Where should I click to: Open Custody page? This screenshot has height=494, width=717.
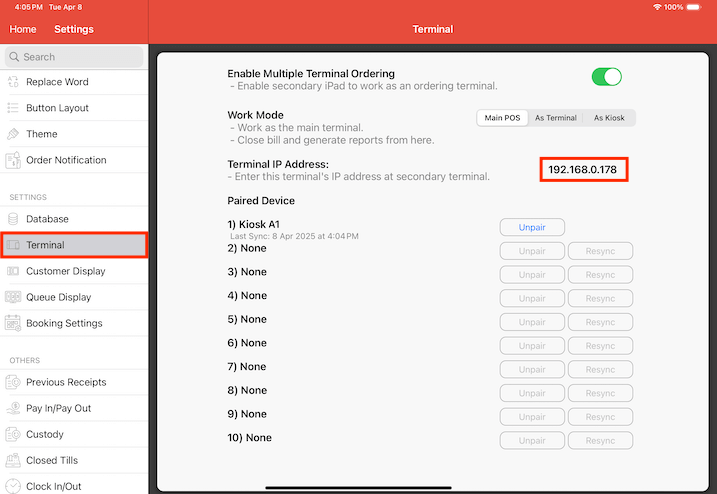point(74,434)
